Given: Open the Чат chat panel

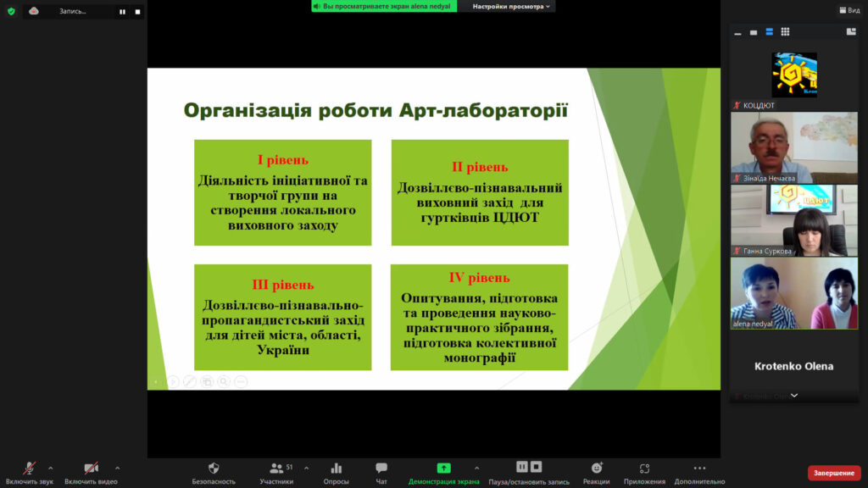Looking at the screenshot, I should point(381,468).
